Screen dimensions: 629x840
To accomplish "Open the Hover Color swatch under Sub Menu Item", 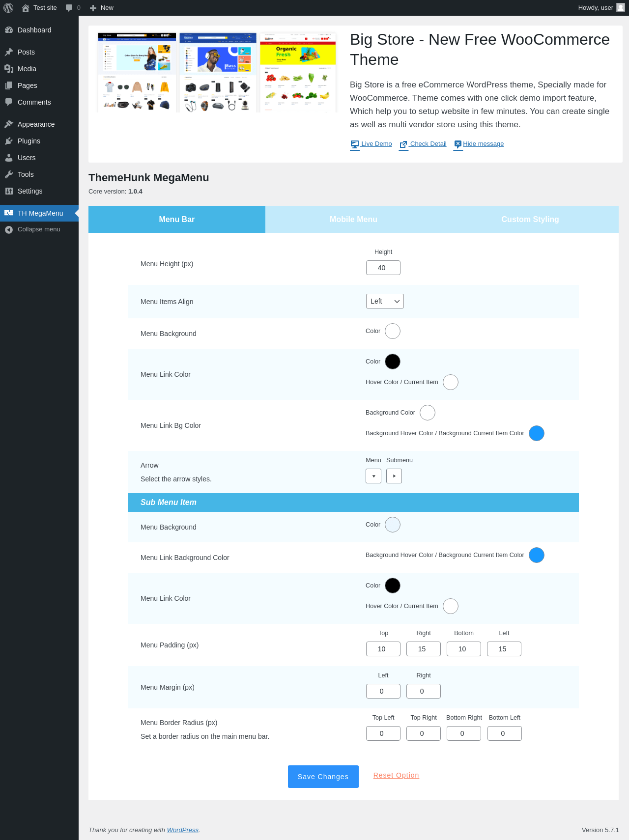I will (451, 606).
